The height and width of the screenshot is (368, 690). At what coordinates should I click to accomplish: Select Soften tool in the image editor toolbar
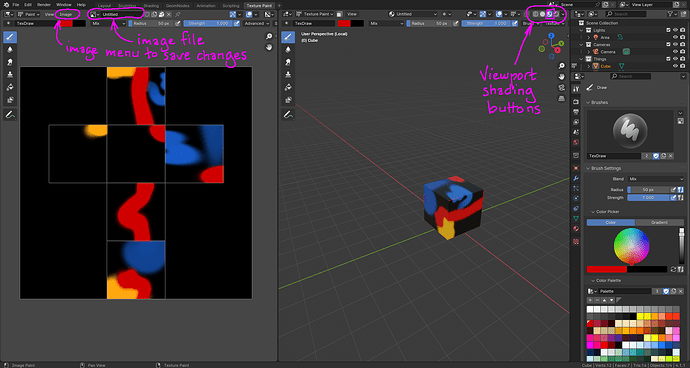[x=10, y=50]
